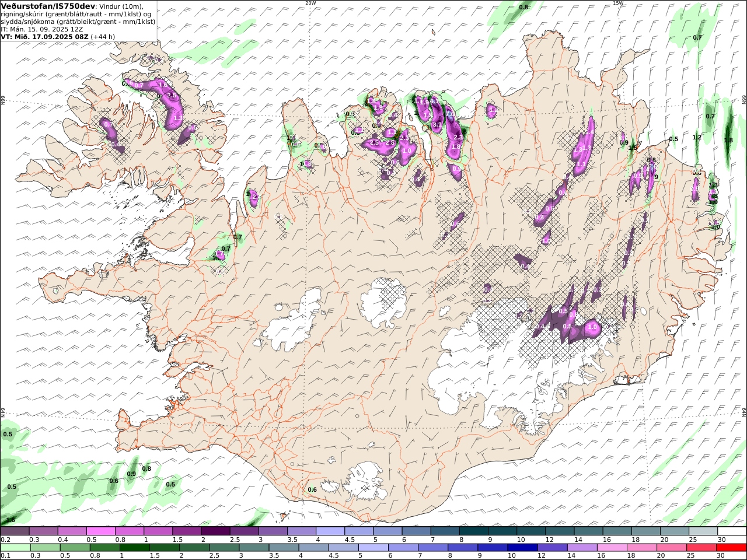Pick the dark teal 8 snow legend swatch

(473, 531)
